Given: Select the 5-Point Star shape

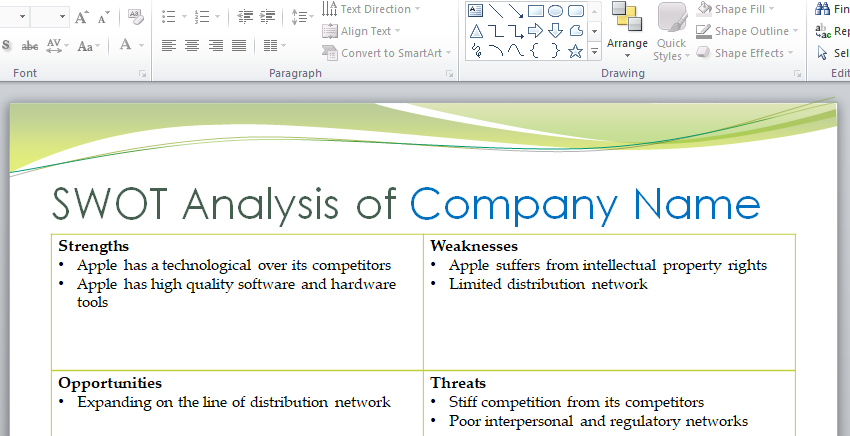Looking at the screenshot, I should click(576, 52).
